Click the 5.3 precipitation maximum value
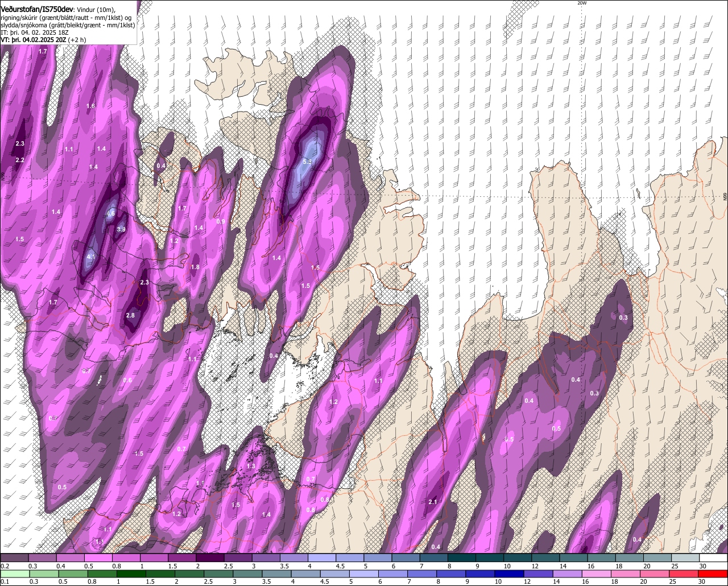Screen dimensions: 728x586 tap(308, 162)
